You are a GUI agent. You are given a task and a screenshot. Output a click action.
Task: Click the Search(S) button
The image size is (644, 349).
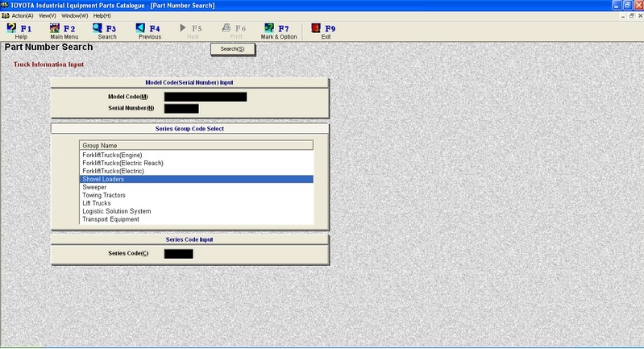point(232,49)
